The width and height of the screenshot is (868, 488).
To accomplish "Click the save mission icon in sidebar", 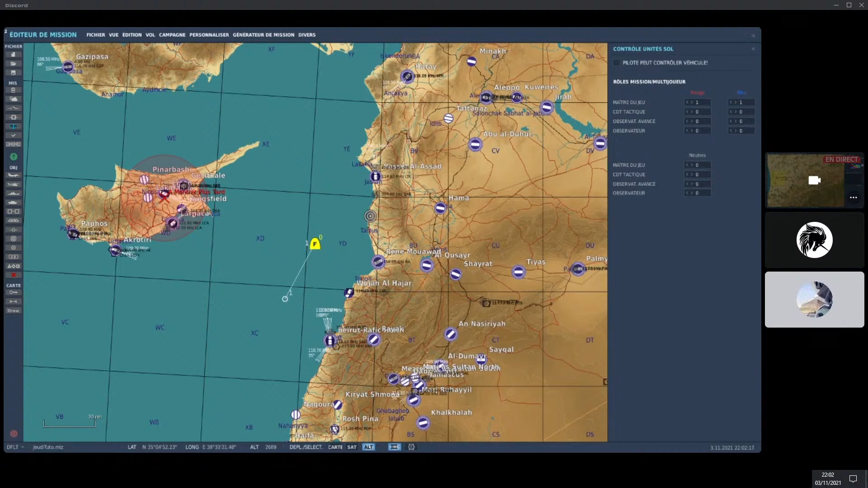I will (x=13, y=73).
